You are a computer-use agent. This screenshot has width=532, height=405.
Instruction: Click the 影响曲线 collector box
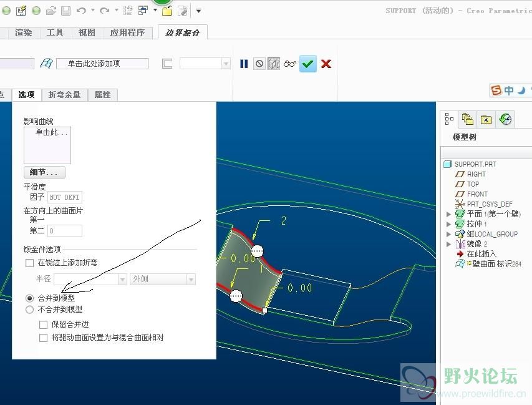(47, 145)
